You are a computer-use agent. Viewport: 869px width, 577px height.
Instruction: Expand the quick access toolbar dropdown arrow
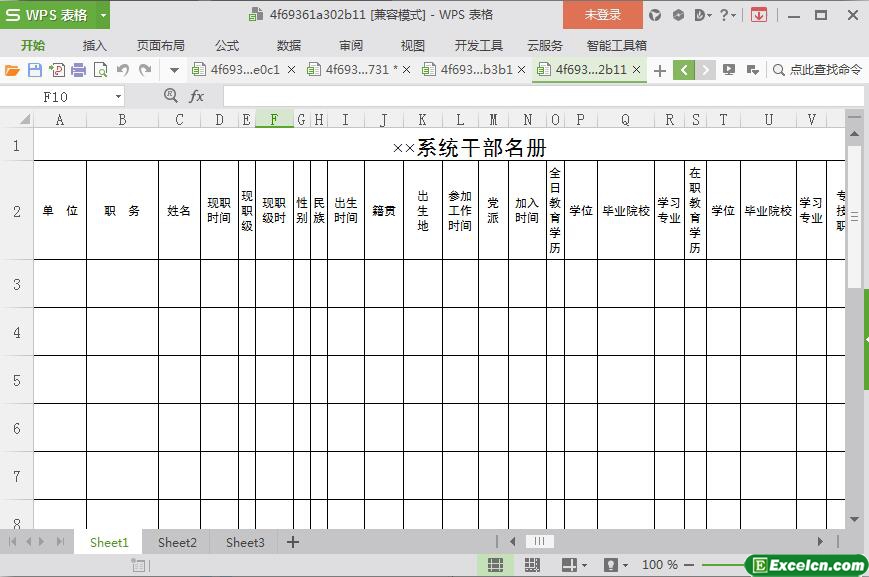point(174,70)
